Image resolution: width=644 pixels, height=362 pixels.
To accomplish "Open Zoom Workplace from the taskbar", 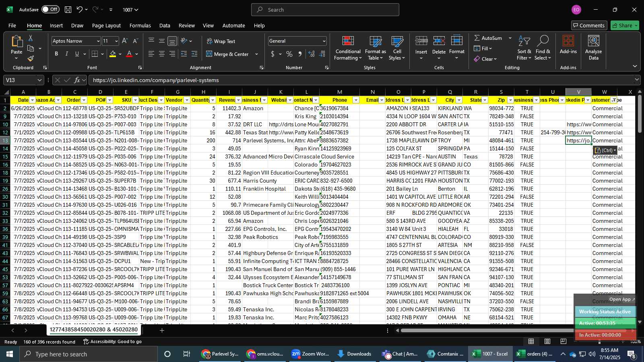I will pos(310,354).
